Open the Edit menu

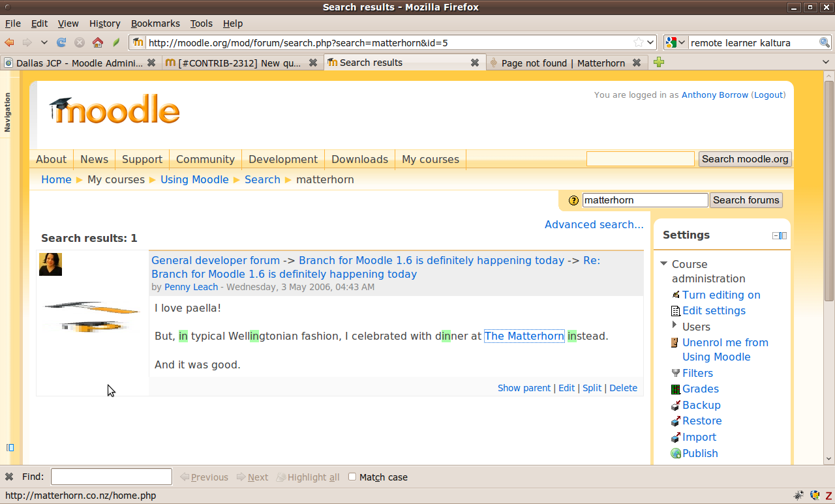(39, 23)
